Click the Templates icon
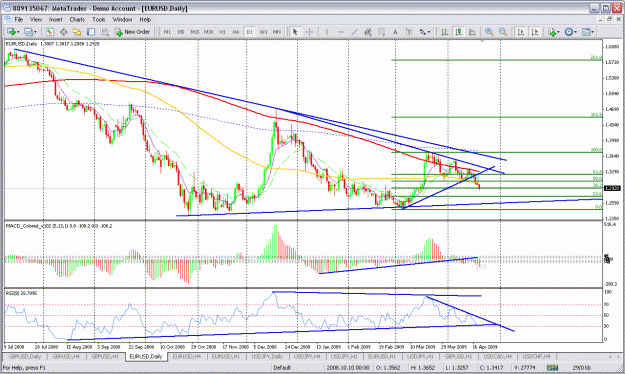Viewport: 625px width, 374px height. coord(586,32)
